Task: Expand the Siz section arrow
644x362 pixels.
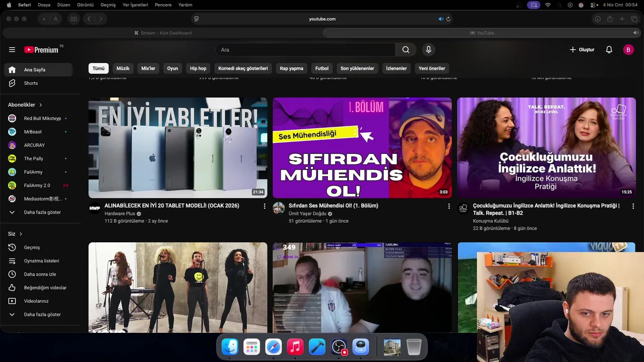Action: [21, 234]
